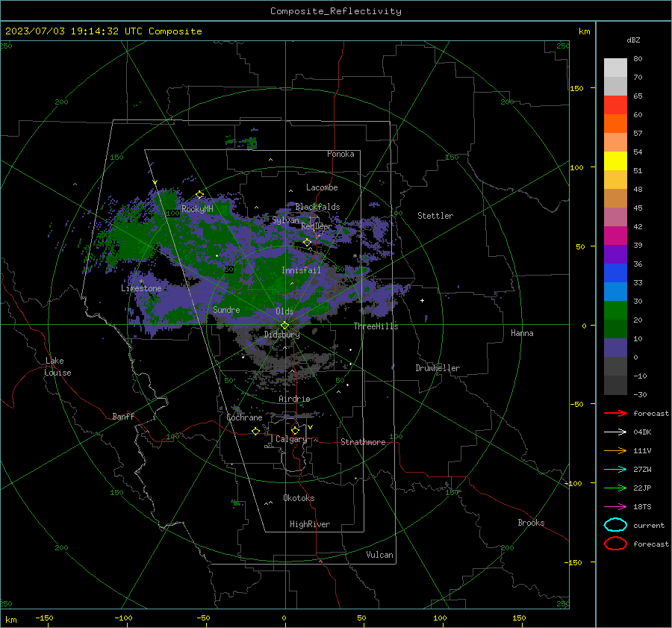The height and width of the screenshot is (628, 672).
Task: Click the Lacombe city label
Action: 322,187
